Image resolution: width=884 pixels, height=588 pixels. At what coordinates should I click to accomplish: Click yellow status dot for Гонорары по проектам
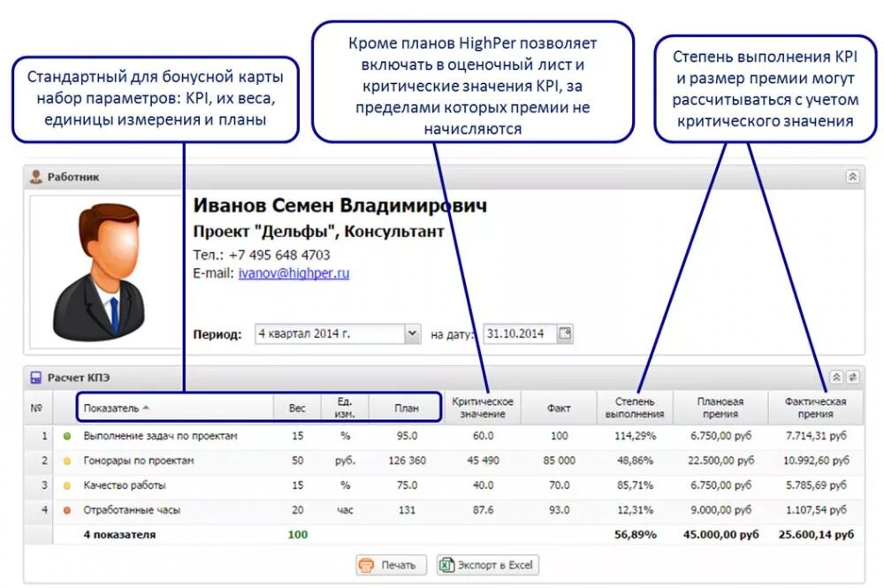pos(67,461)
